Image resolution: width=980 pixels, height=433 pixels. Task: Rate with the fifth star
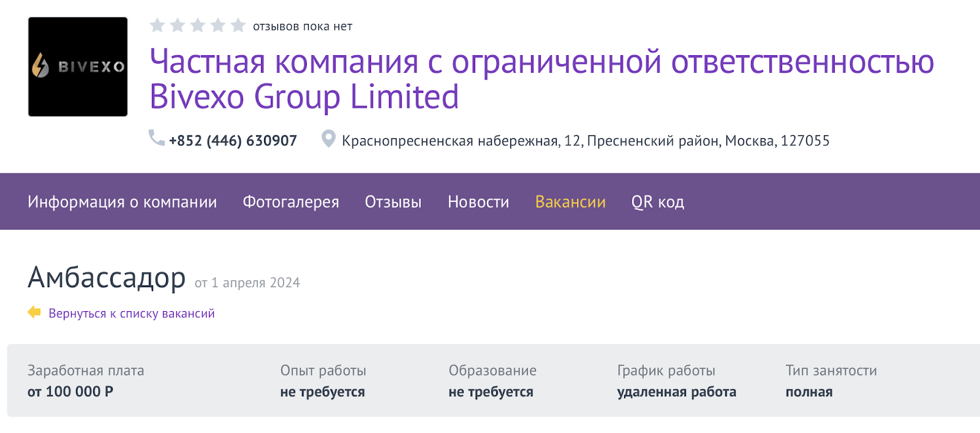238,25
